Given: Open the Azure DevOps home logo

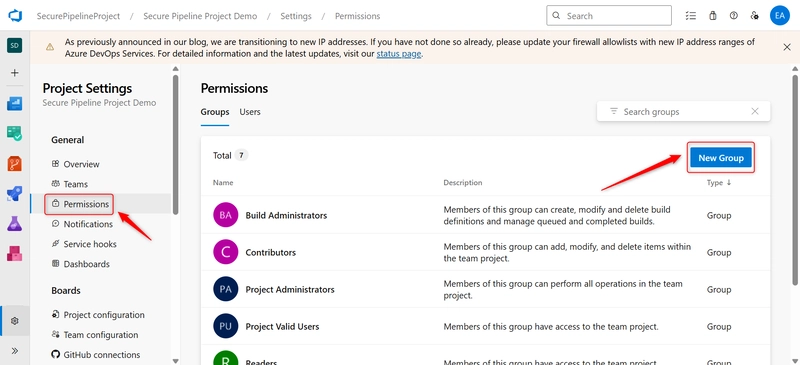Looking at the screenshot, I should (x=14, y=15).
